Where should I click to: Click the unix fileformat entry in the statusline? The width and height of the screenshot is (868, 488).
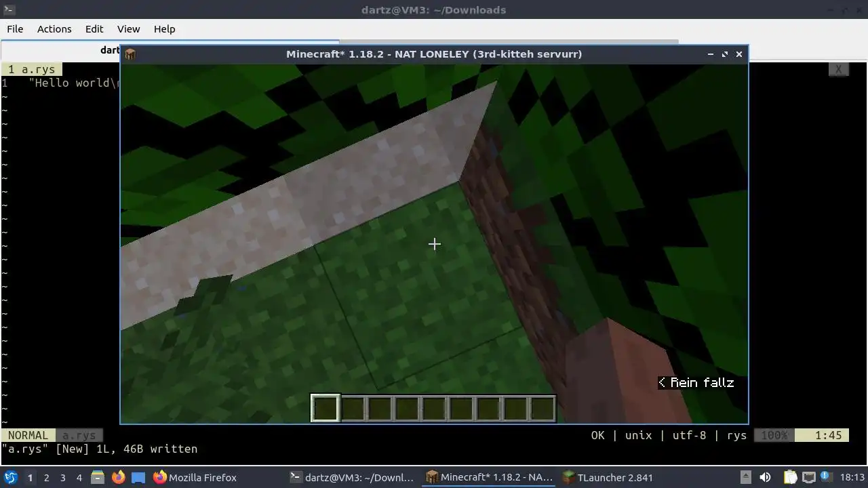pyautogui.click(x=638, y=435)
